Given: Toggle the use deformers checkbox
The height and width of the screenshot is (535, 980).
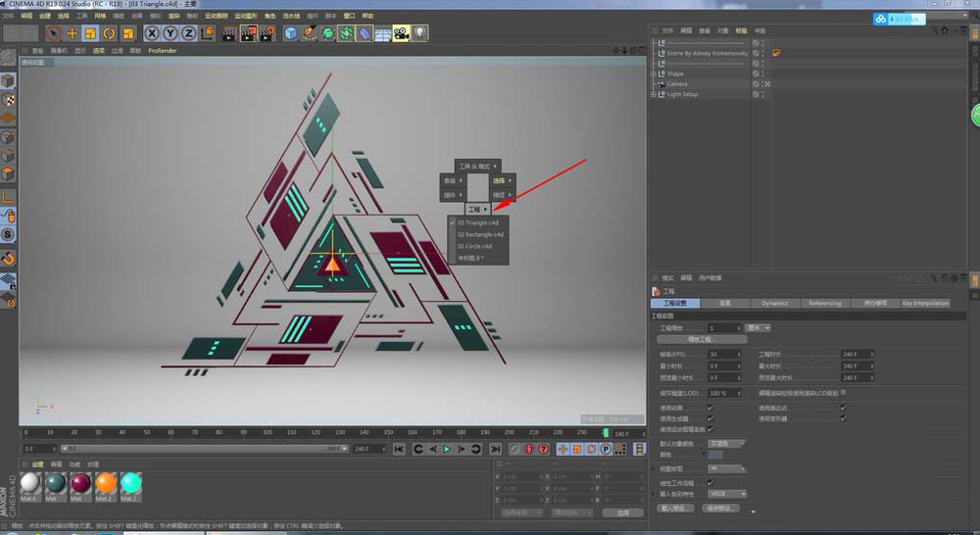Looking at the screenshot, I should pyautogui.click(x=843, y=418).
